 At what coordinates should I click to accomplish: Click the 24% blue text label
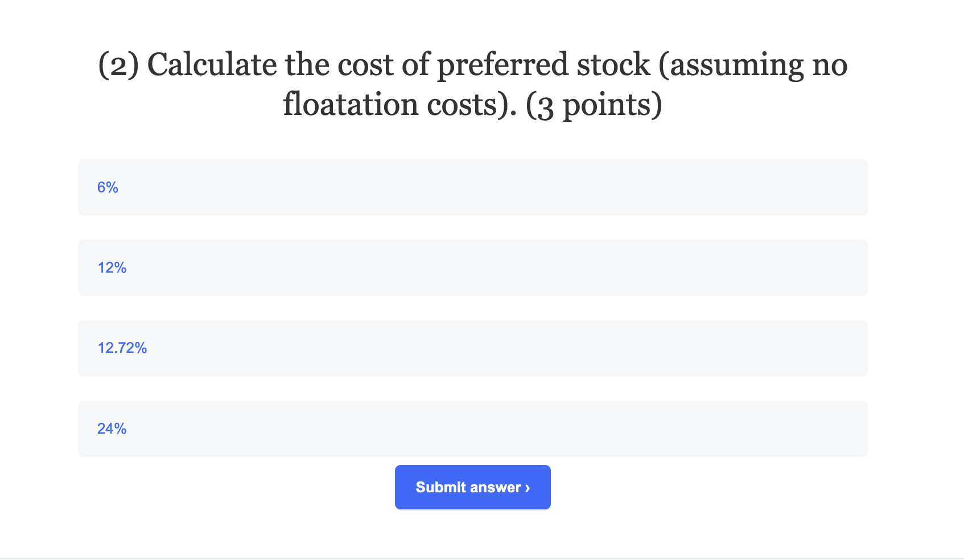tap(111, 429)
